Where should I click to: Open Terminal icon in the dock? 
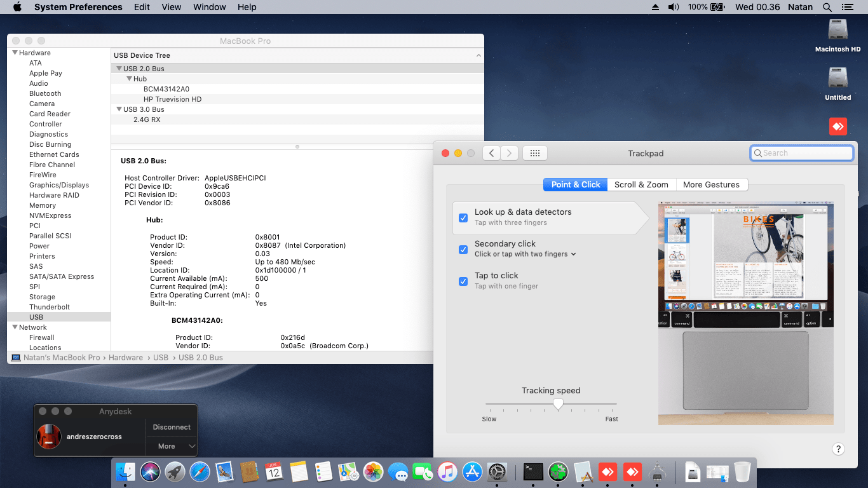[x=533, y=471]
